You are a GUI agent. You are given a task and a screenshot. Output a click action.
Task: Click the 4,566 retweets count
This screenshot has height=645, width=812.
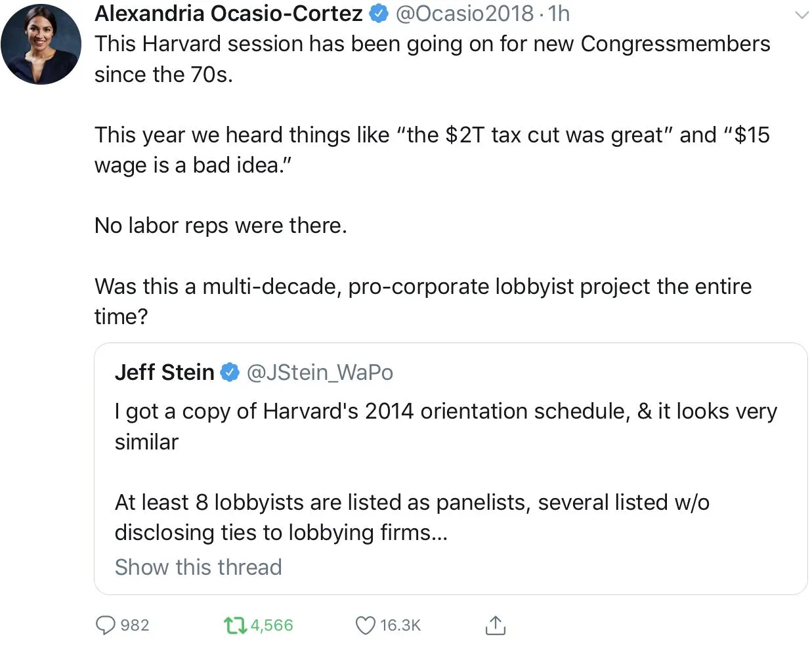(x=272, y=625)
